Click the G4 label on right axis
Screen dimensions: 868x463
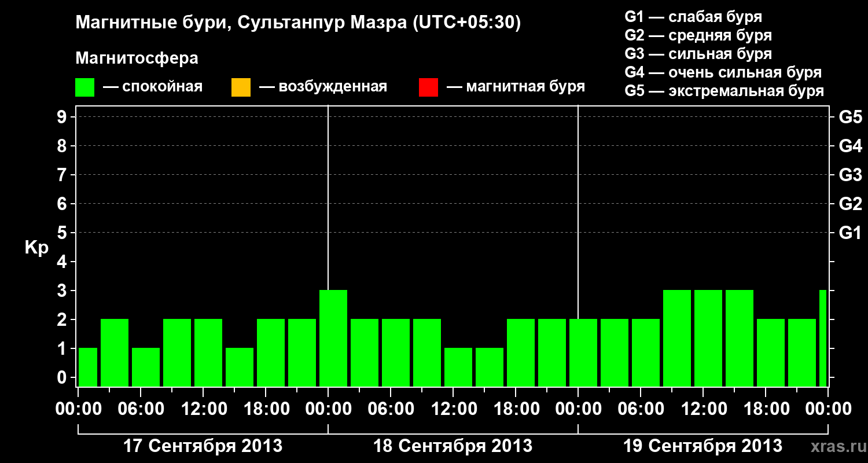(851, 146)
